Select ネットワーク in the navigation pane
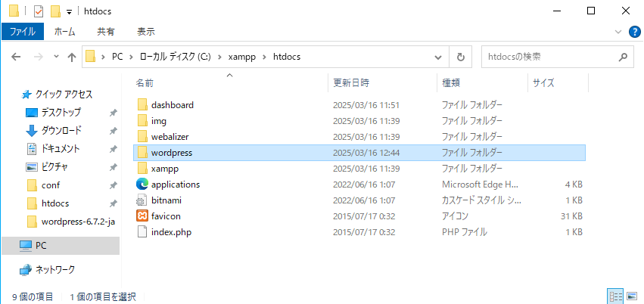 55,269
